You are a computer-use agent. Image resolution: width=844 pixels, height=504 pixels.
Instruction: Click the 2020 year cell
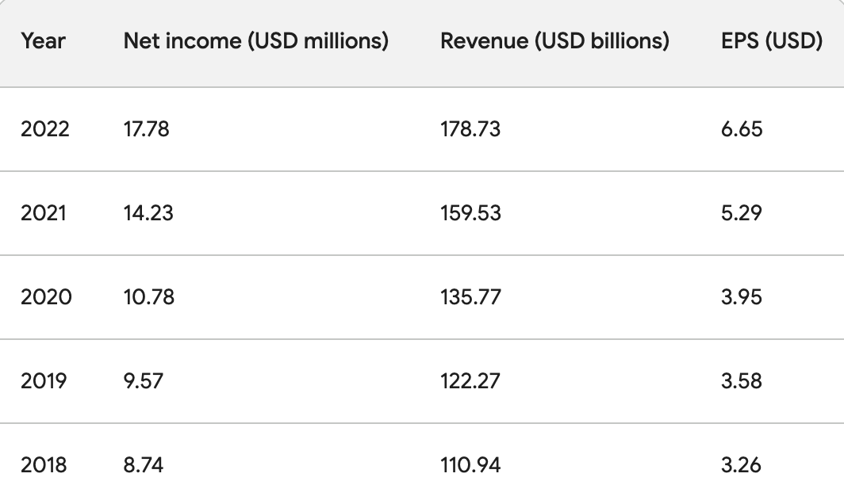(46, 297)
